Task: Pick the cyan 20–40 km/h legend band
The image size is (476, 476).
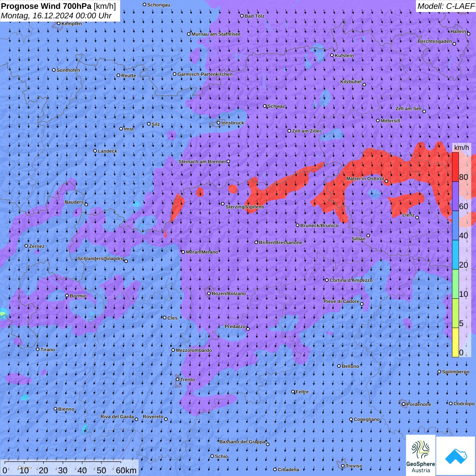Action: coord(455,255)
